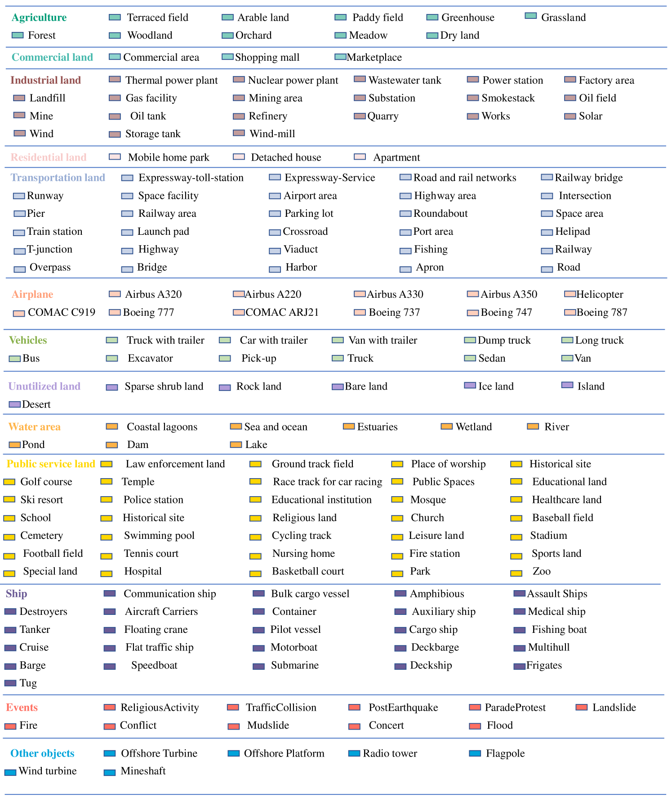
Task: Click the Oil field legend swatch
Action: 570,98
